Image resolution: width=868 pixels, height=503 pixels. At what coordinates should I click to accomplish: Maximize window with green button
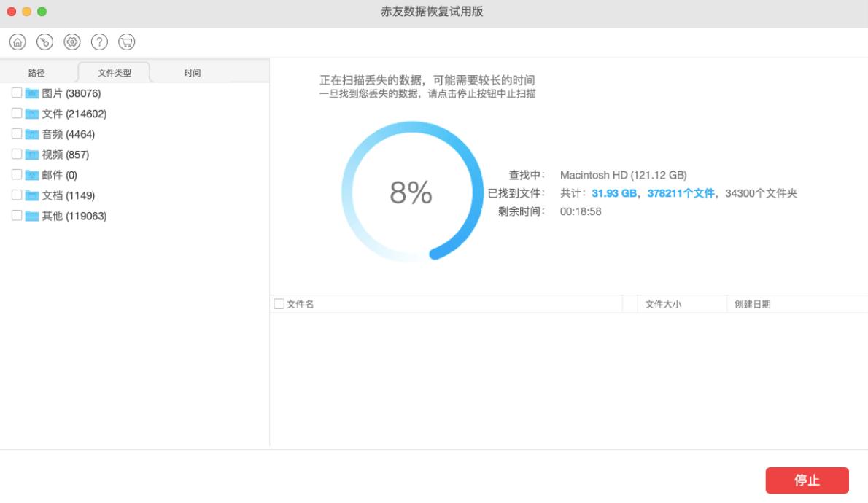pos(42,12)
